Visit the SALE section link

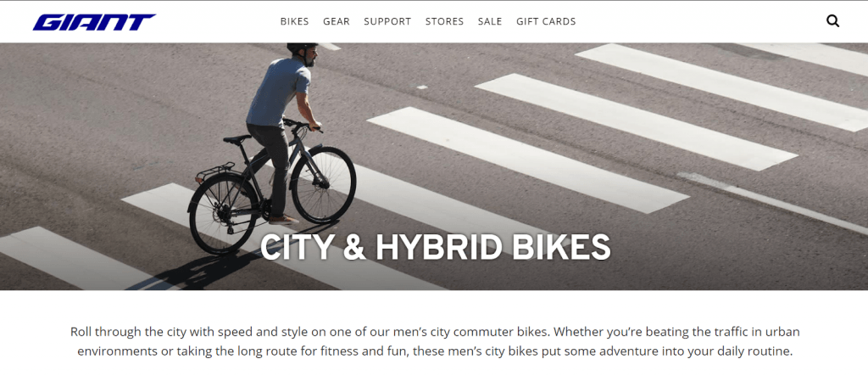[490, 21]
